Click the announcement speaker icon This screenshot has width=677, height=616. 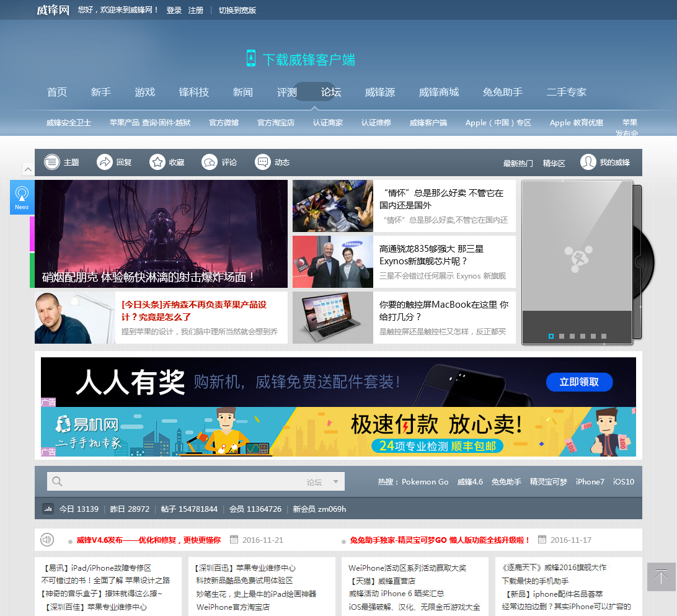(x=47, y=540)
